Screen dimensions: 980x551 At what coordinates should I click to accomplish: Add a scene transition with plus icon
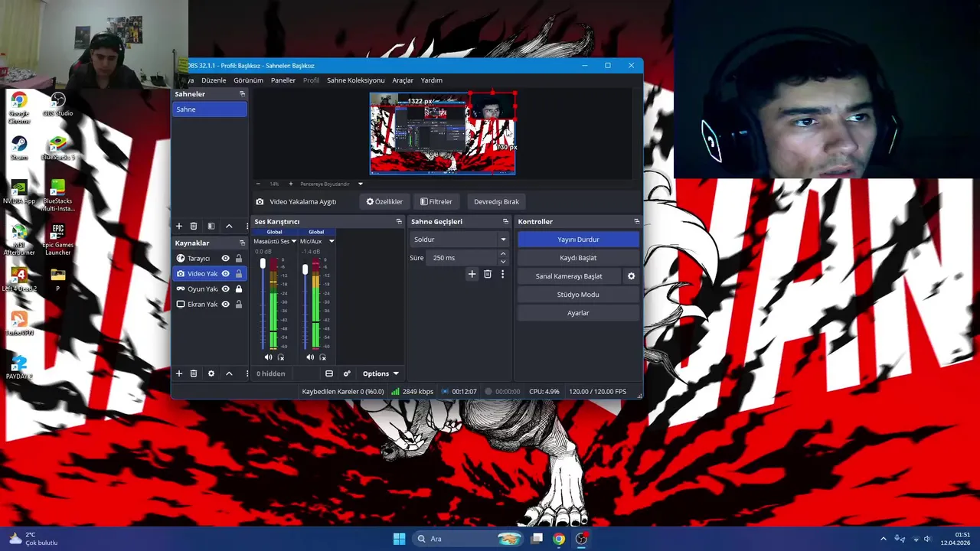coord(472,274)
